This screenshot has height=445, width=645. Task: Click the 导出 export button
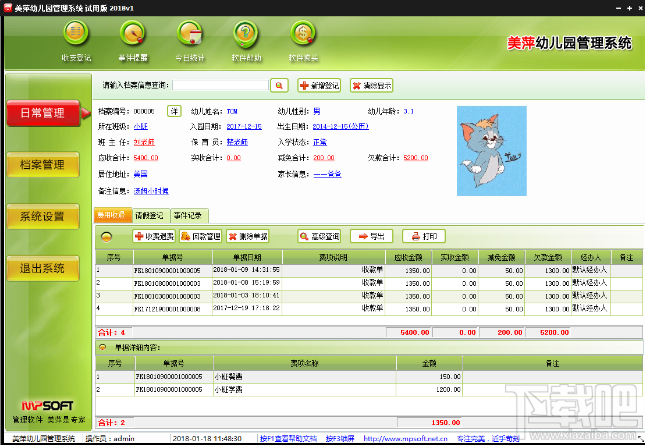371,236
